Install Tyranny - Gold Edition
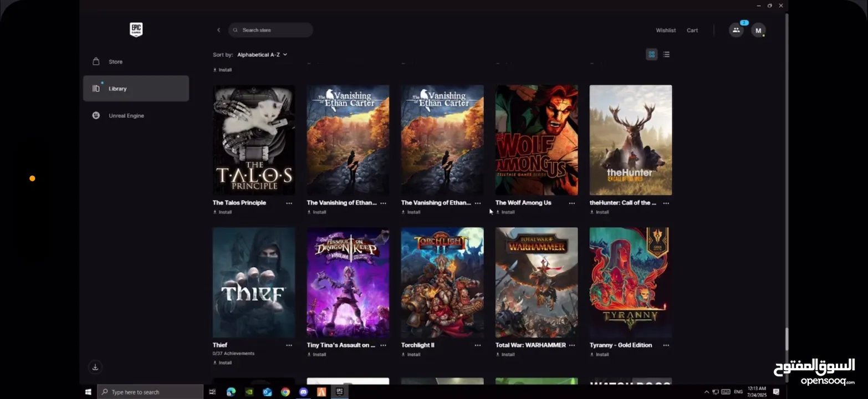Viewport: 868px width, 399px height. [599, 355]
